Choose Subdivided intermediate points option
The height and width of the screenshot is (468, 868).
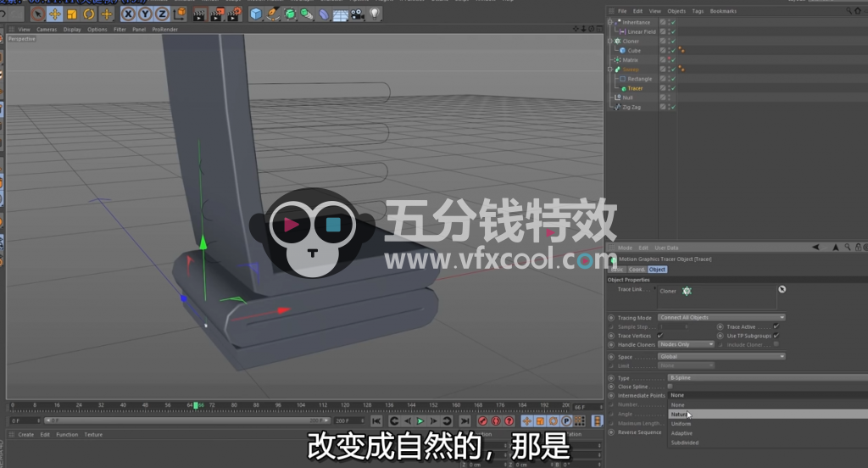[768, 443]
